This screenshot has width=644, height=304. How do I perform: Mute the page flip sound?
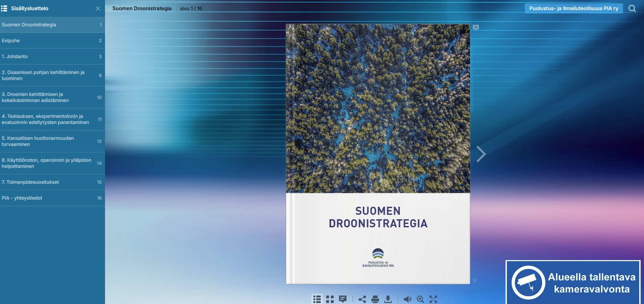pyautogui.click(x=408, y=299)
